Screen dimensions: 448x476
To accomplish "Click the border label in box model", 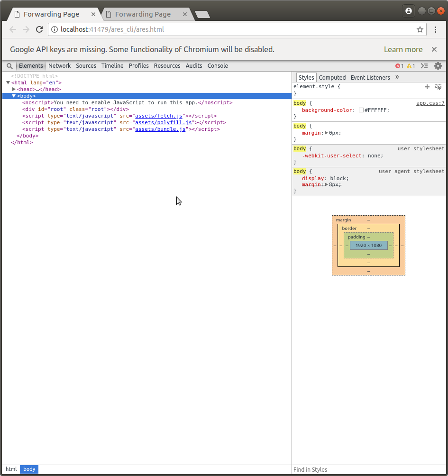I will [x=349, y=229].
